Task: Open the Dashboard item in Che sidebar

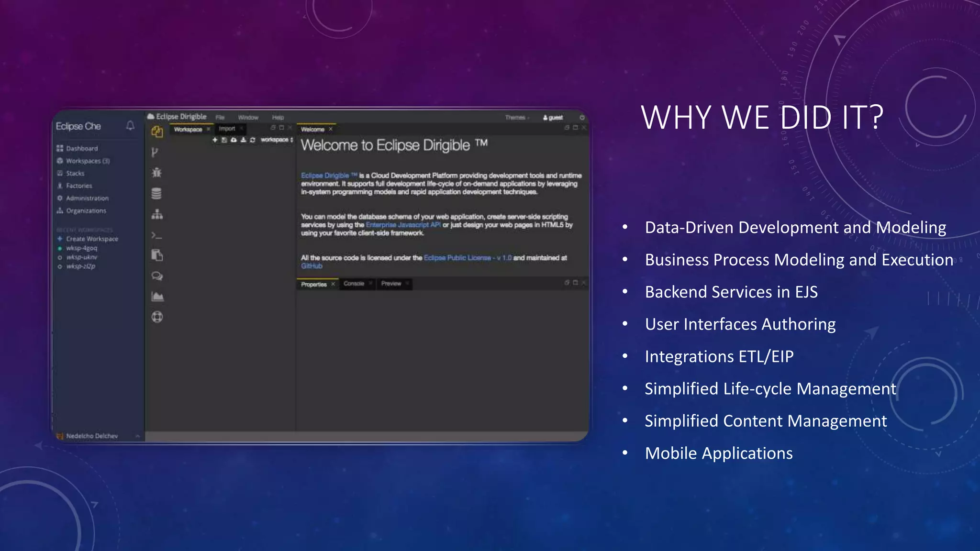Action: (81, 148)
